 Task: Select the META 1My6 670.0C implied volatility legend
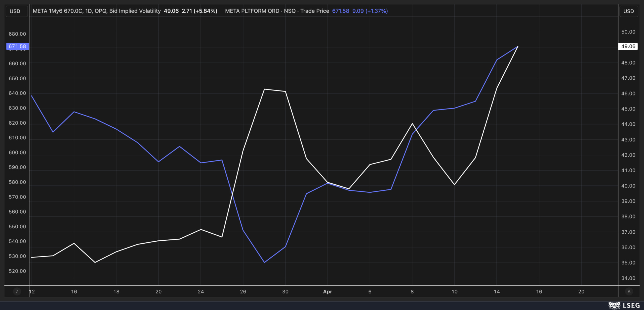click(x=97, y=11)
